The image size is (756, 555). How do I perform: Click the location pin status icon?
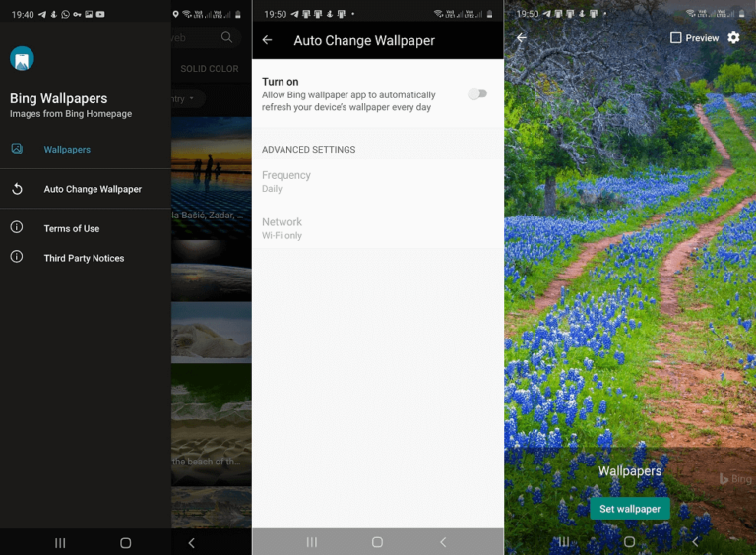175,14
